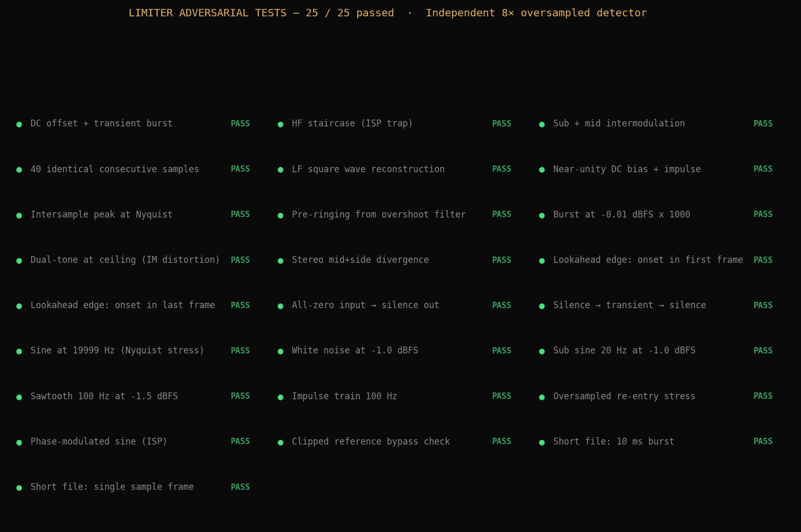Click the status dot beside DC offset + transient burst
The width and height of the screenshot is (801, 532).
click(19, 124)
